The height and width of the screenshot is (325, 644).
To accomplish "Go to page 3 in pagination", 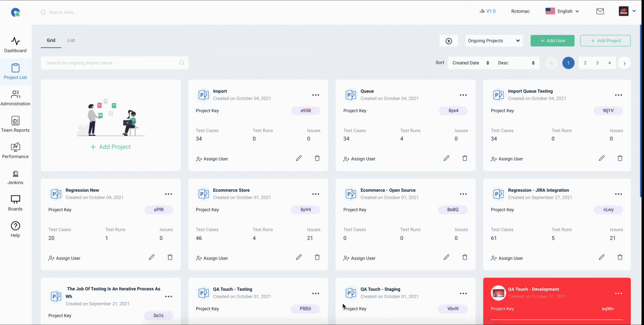I will (x=597, y=63).
